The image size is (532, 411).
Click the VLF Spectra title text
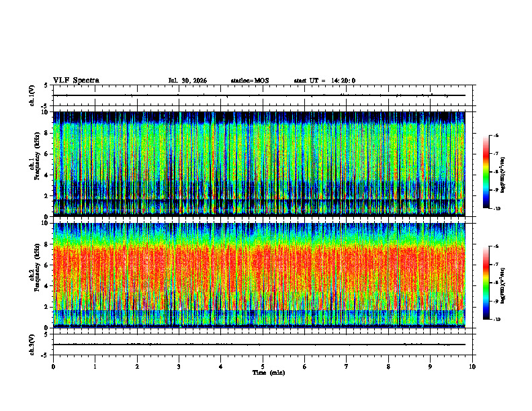point(76,81)
